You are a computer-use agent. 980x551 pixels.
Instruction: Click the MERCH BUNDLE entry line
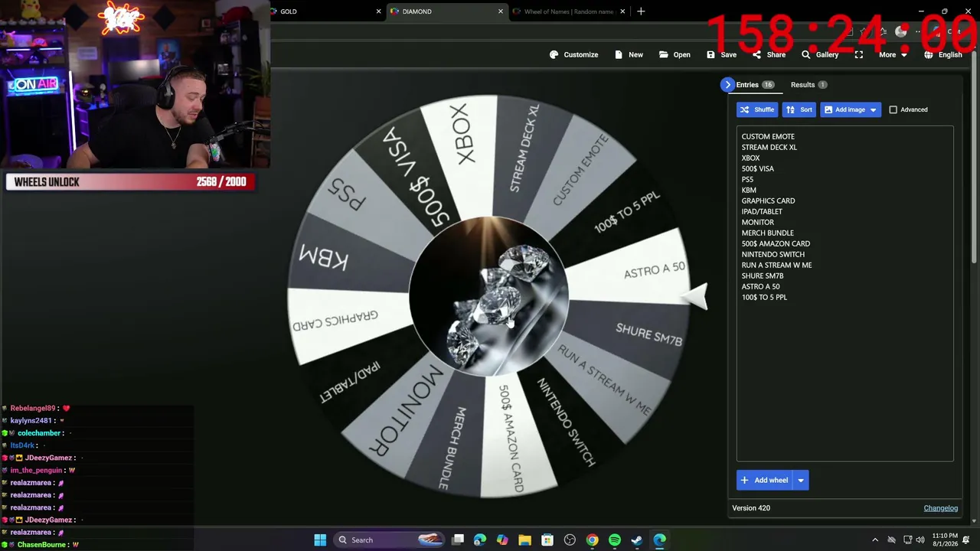coord(767,233)
